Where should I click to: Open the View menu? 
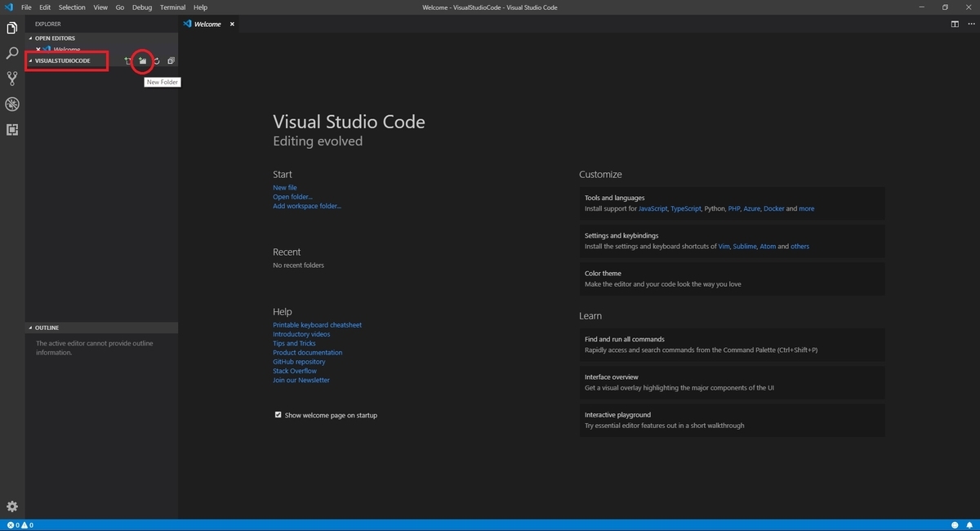(100, 7)
